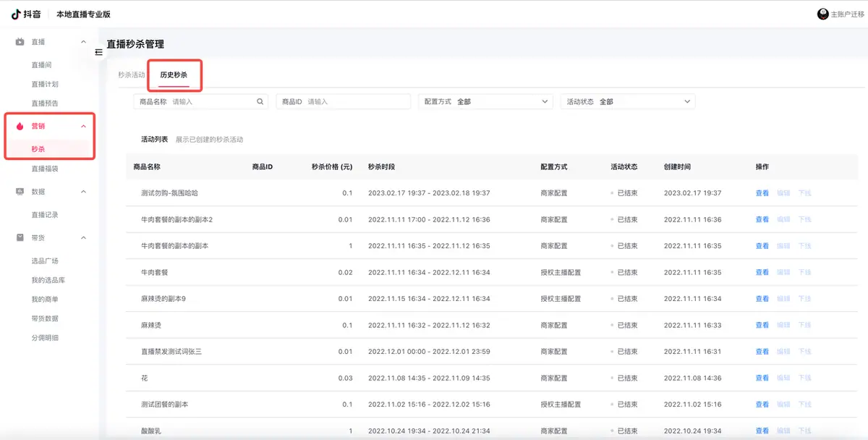Screen dimensions: 868x440
Task: Click product name 酸酸乳
Action: click(151, 431)
